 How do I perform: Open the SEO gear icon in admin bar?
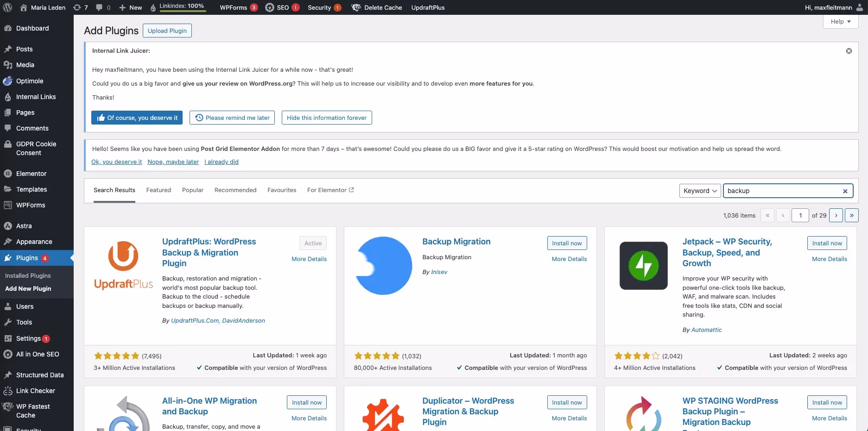269,7
